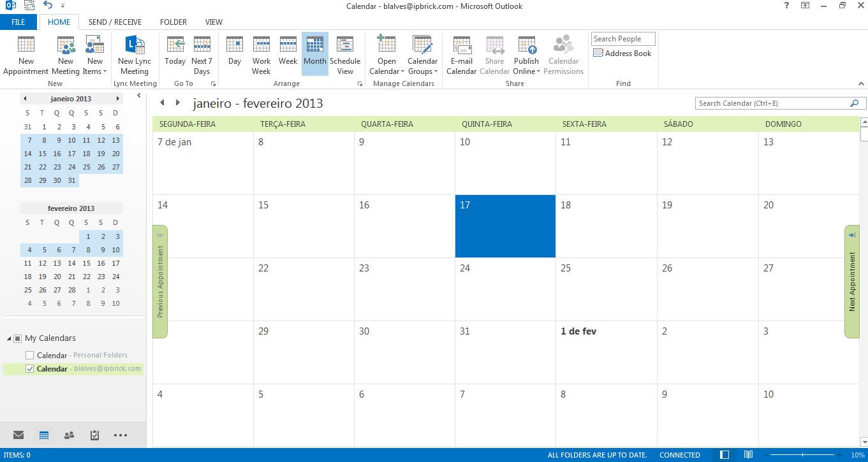Open the Address Book

622,54
